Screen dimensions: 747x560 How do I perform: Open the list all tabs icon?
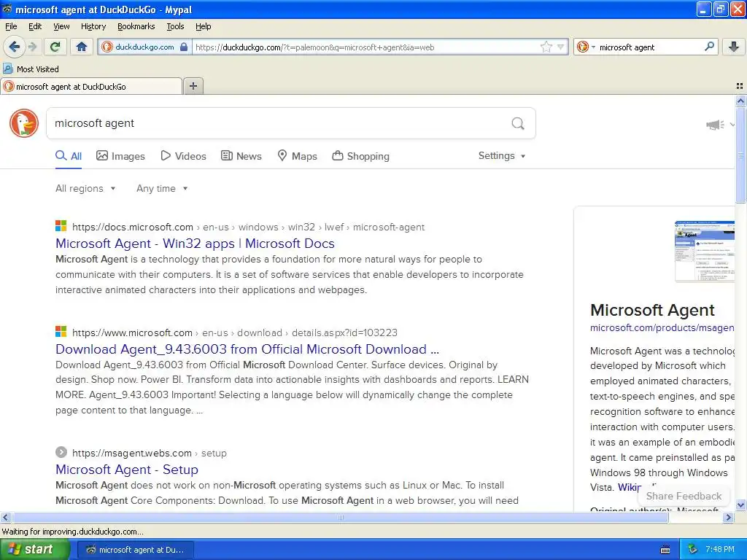(x=740, y=86)
